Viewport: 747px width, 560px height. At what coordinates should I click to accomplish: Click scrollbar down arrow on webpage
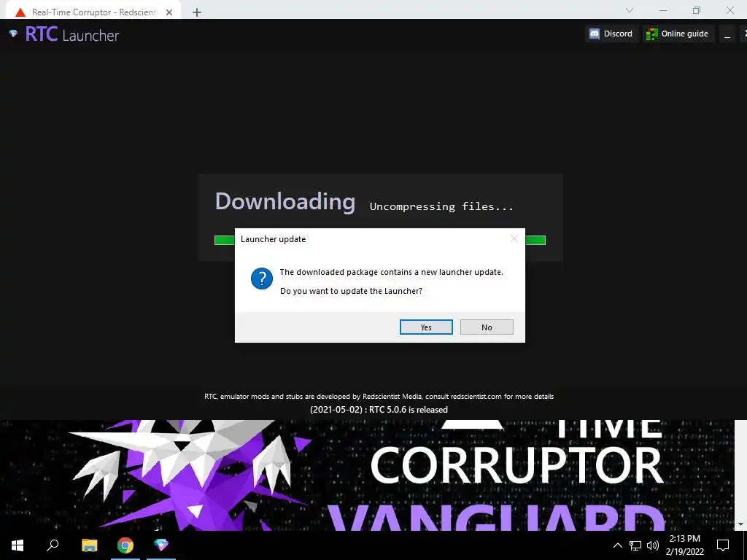click(x=740, y=524)
